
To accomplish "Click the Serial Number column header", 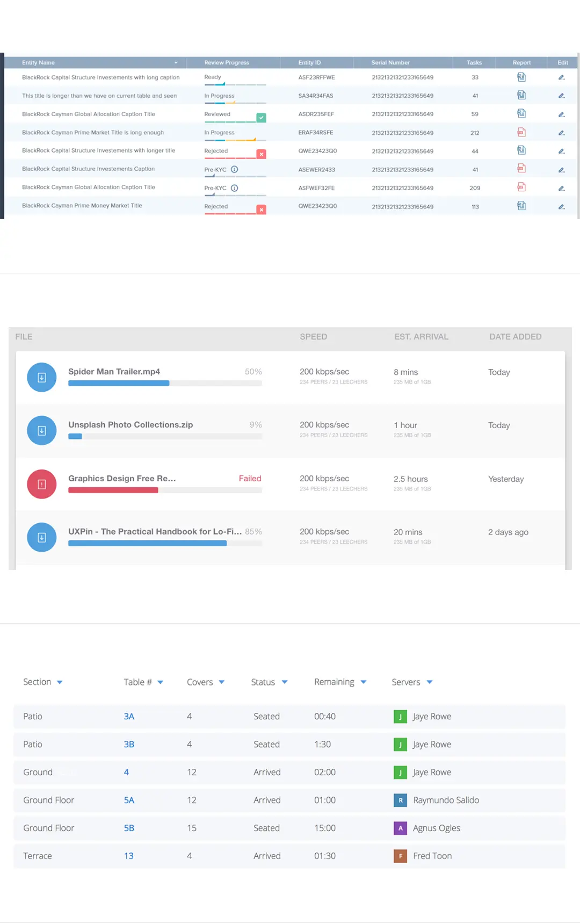I will point(390,63).
